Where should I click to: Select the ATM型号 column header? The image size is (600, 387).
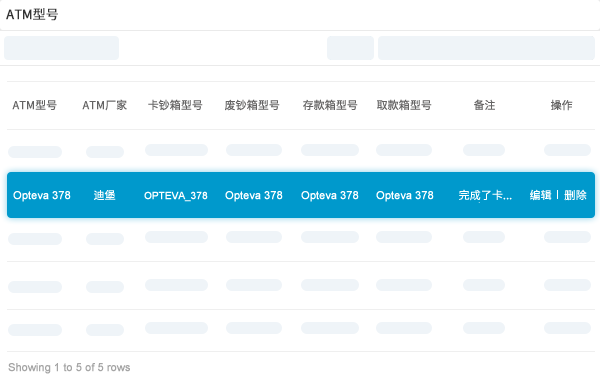pos(34,105)
